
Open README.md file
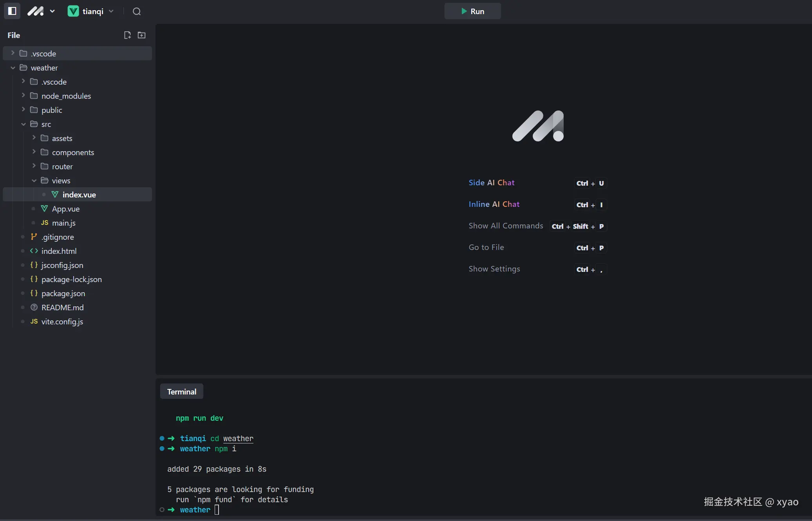[62, 308]
